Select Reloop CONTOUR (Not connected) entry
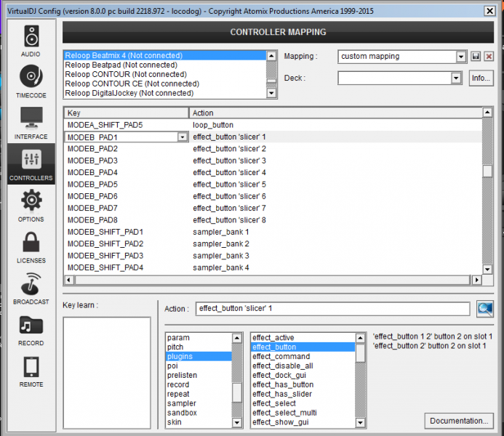The height and width of the screenshot is (436, 504). click(165, 74)
